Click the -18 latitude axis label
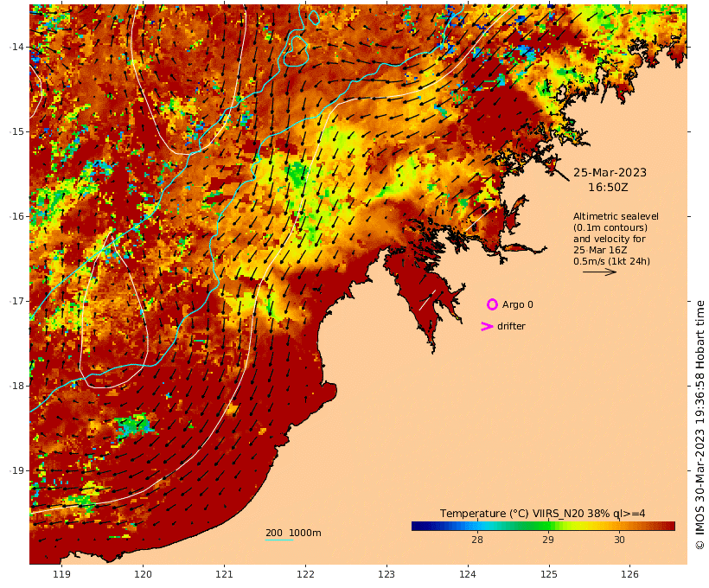 coord(16,386)
